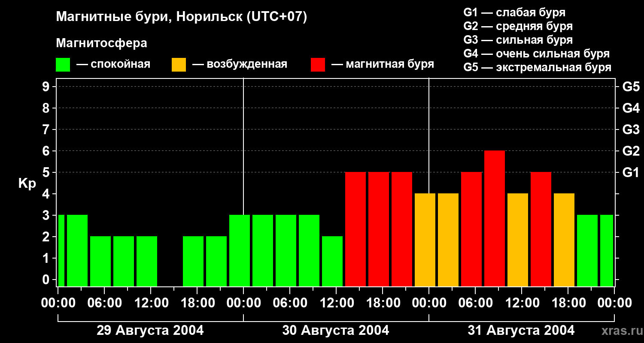Click the first red bar on 30 August
644x343 pixels.
(355, 229)
